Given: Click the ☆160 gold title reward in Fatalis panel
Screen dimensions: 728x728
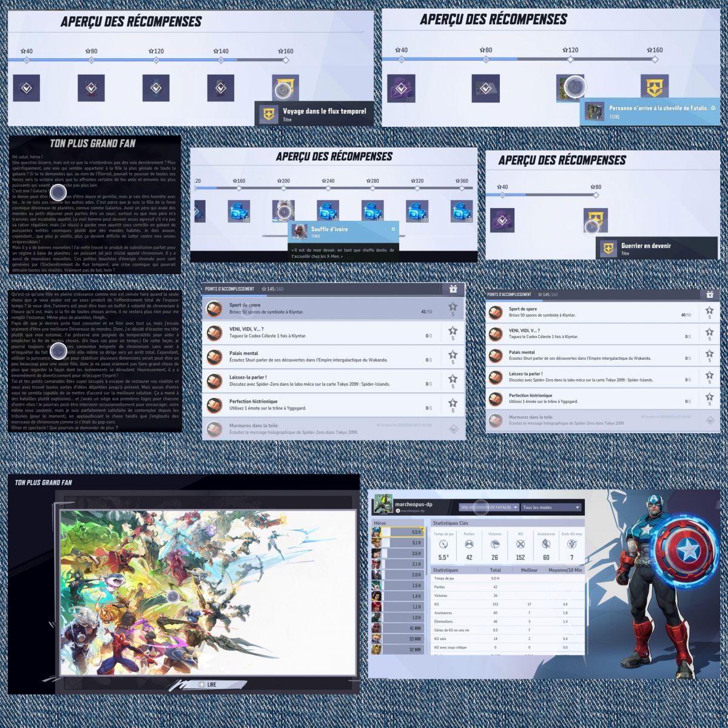Looking at the screenshot, I should (x=655, y=89).
